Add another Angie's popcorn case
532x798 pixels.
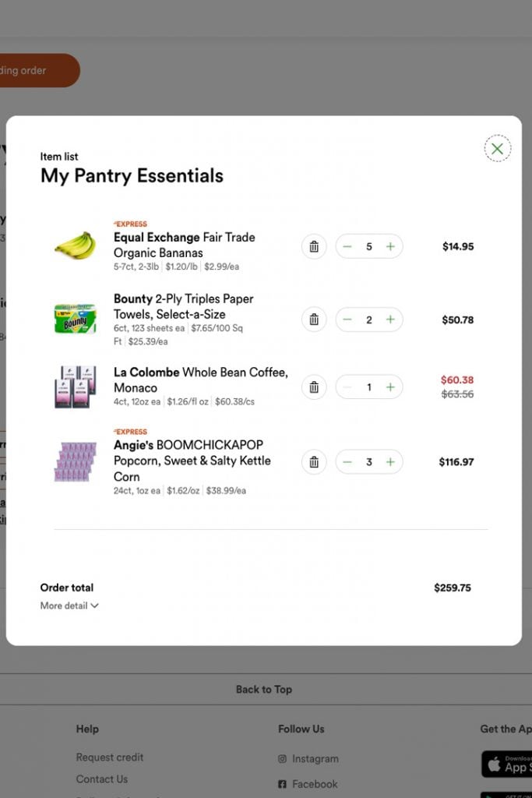pos(390,462)
